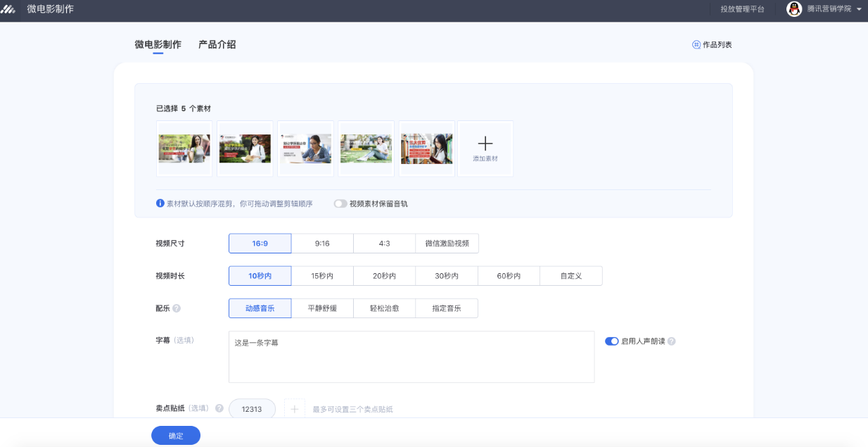
Task: Choose 自定义 for video duration
Action: [570, 275]
